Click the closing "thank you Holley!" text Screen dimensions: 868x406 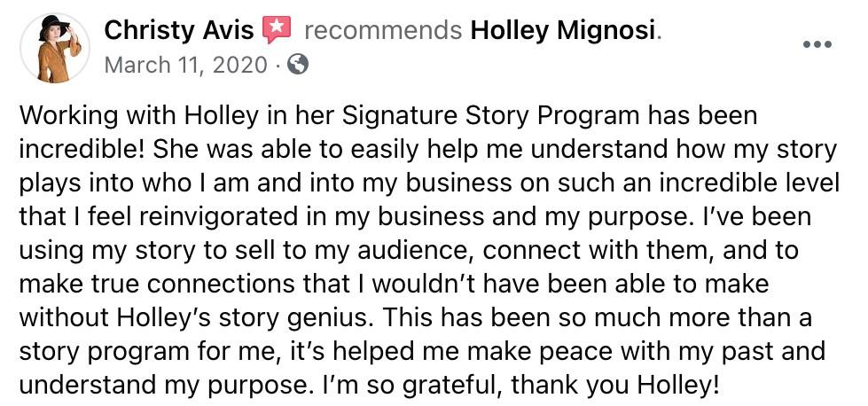(615, 385)
